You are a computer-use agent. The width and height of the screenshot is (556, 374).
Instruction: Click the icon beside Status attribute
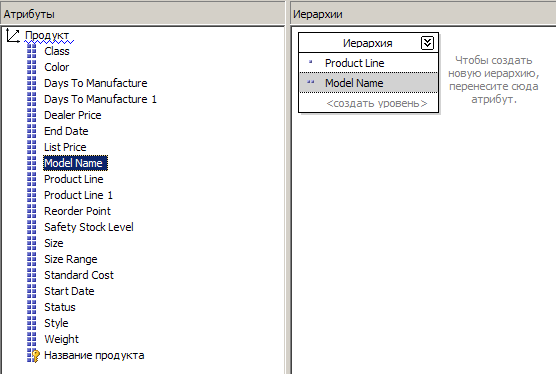[32, 307]
